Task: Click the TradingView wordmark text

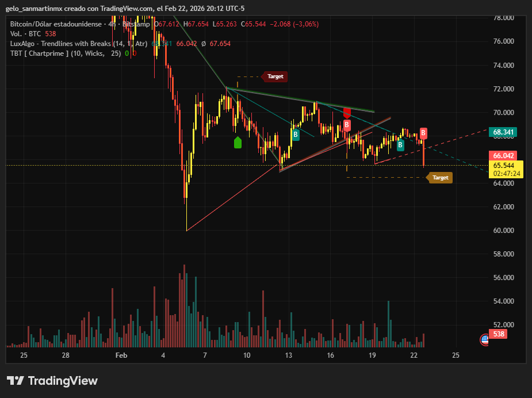Action: pyautogui.click(x=63, y=381)
